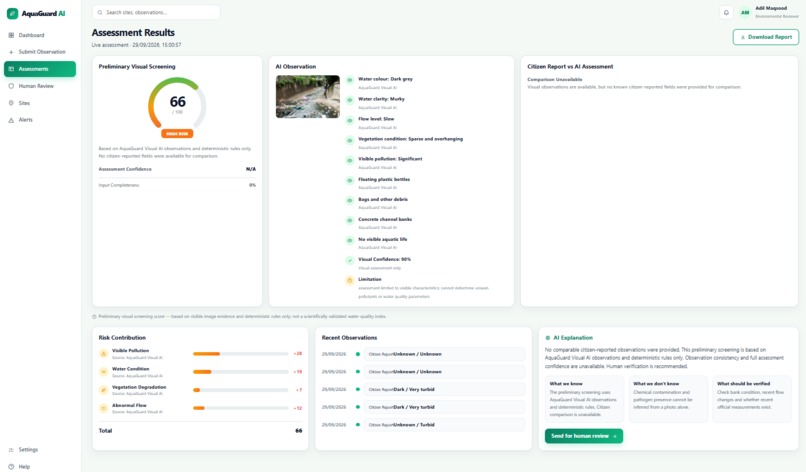Image resolution: width=806 pixels, height=472 pixels.
Task: Click the What we know card
Action: (584, 399)
